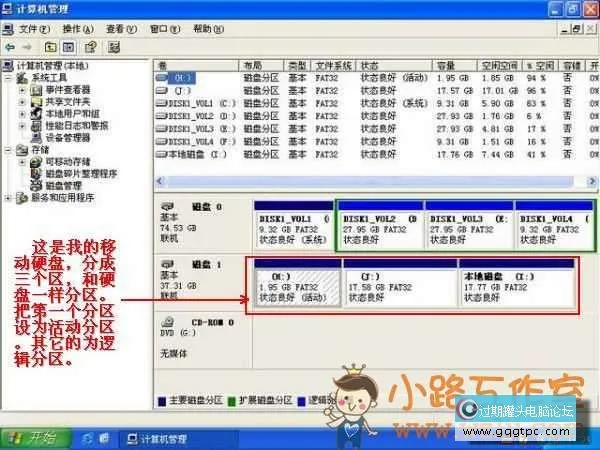Expand the 本地用户和组 node
Image resolution: width=600 pixels, height=450 pixels.
pyautogui.click(x=23, y=114)
